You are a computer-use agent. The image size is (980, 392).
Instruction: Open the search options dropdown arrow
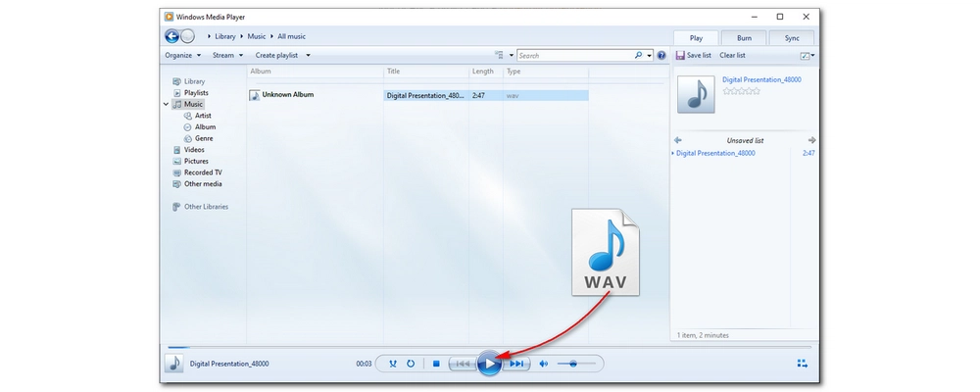650,55
